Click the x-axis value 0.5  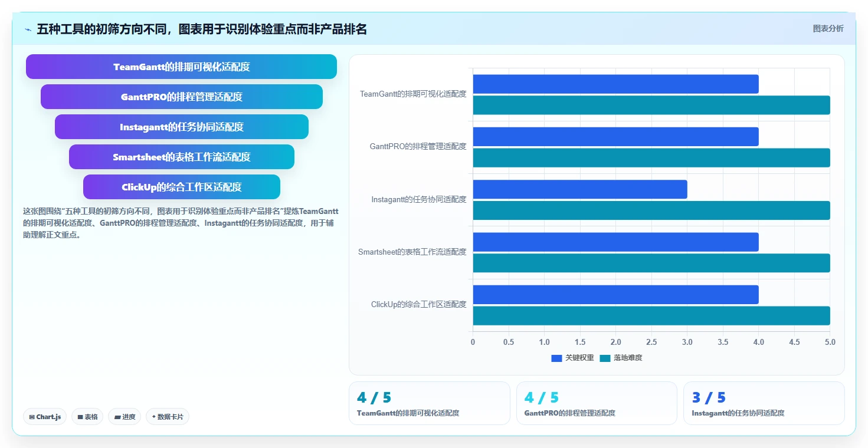pyautogui.click(x=509, y=342)
